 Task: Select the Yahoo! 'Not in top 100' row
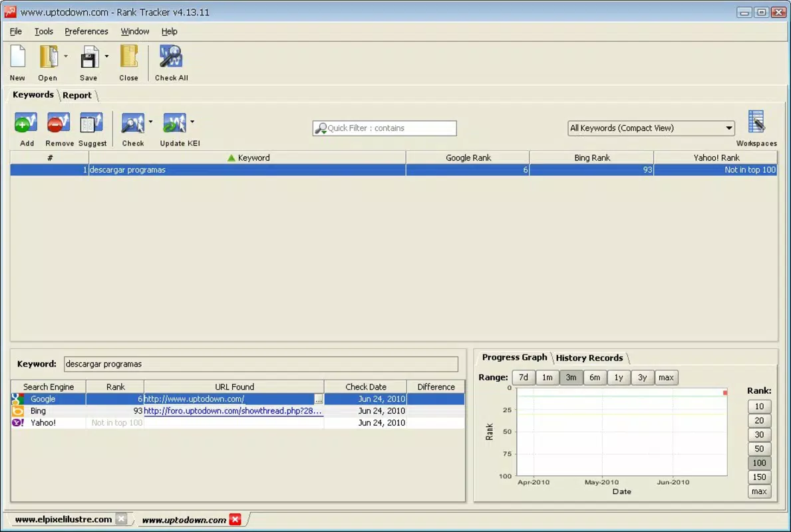237,422
